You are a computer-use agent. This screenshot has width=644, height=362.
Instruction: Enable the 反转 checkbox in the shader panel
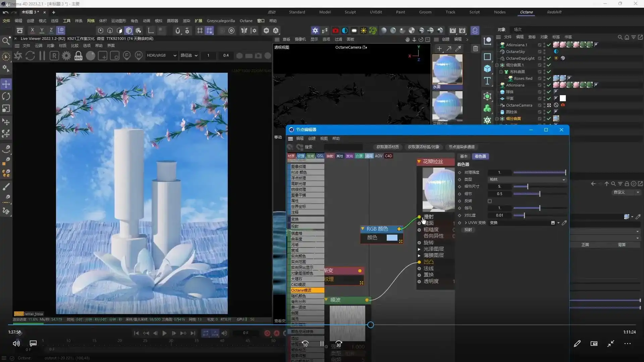(490, 201)
